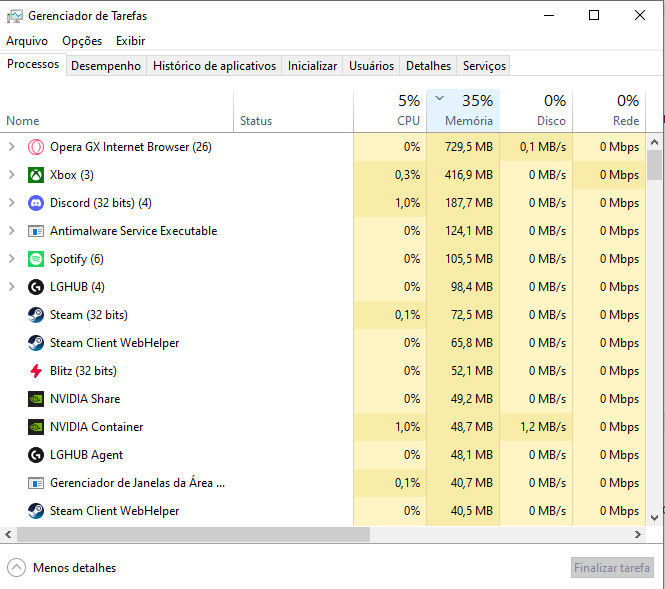Click the NVIDIA Share icon

[36, 399]
